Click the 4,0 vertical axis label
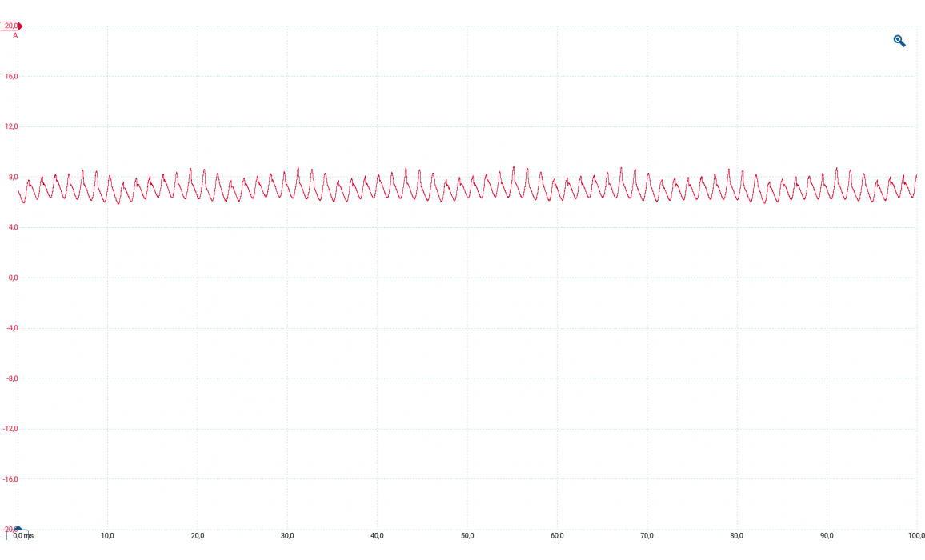Image resolution: width=925 pixels, height=560 pixels. (x=11, y=228)
